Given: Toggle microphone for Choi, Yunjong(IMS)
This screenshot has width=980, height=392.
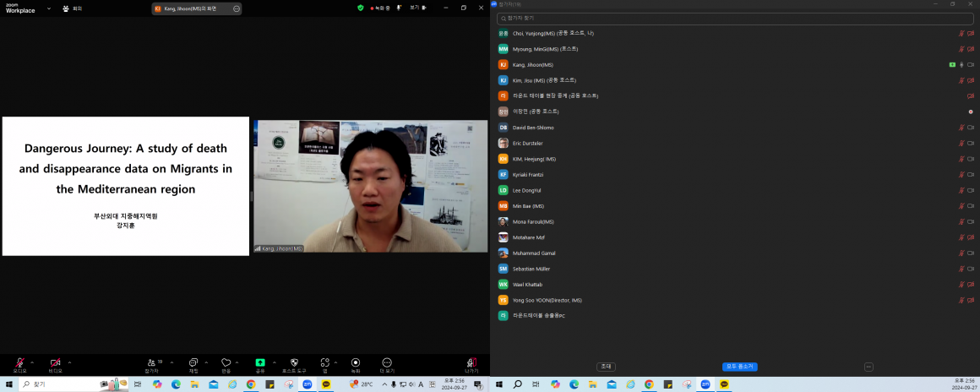Looking at the screenshot, I should coord(961,33).
